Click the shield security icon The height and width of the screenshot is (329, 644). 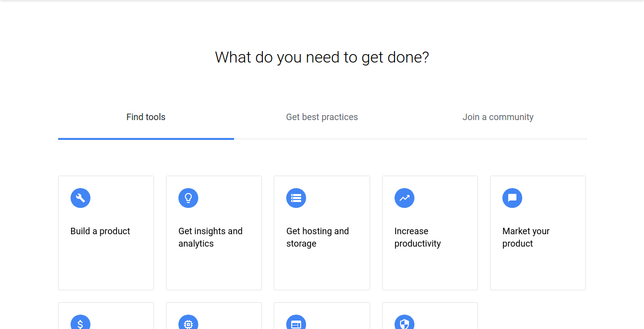point(404,324)
